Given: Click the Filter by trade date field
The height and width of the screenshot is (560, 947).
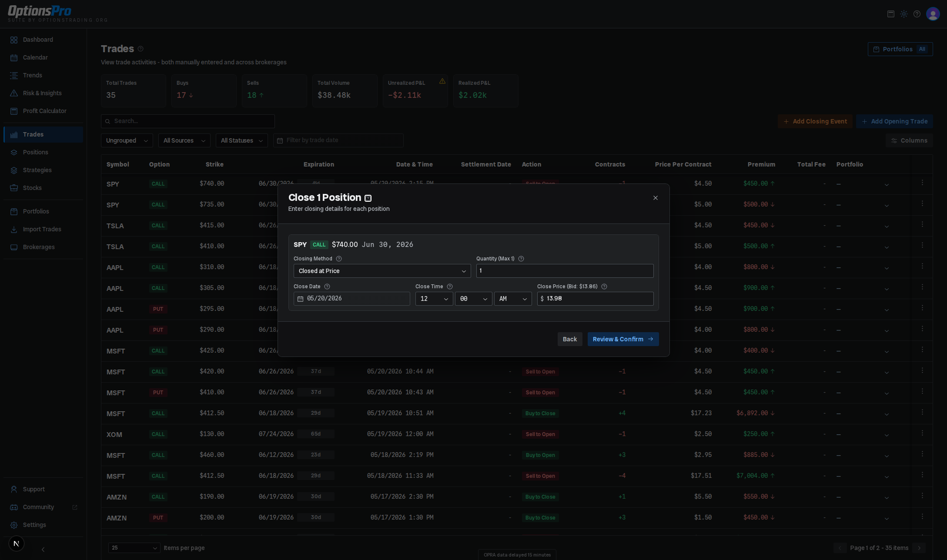Looking at the screenshot, I should pyautogui.click(x=338, y=140).
